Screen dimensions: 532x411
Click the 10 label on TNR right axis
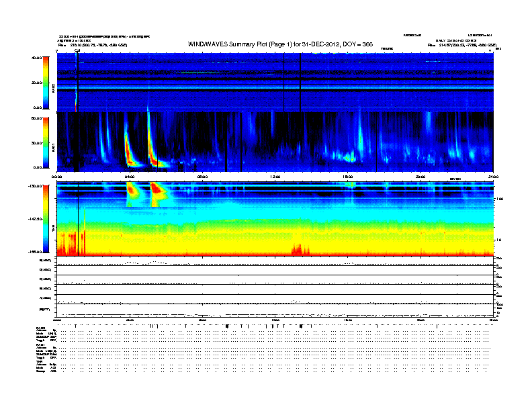coord(498,240)
